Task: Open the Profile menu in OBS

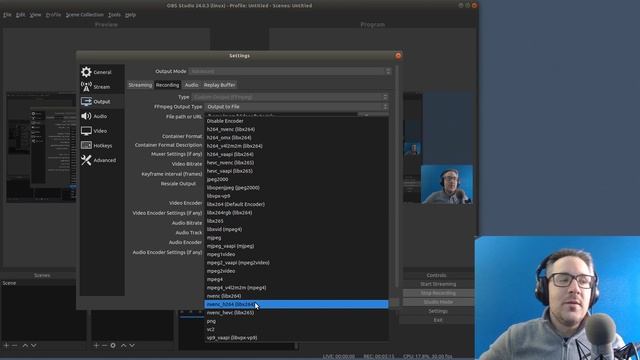Action: (53, 15)
